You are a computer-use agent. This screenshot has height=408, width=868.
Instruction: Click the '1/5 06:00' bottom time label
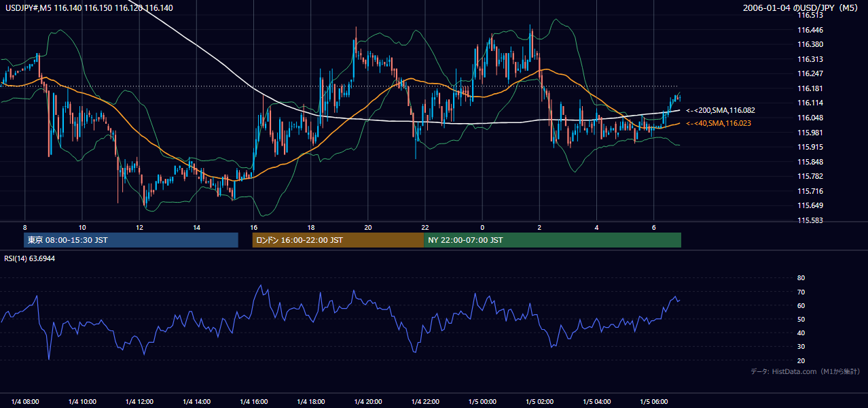tap(653, 401)
